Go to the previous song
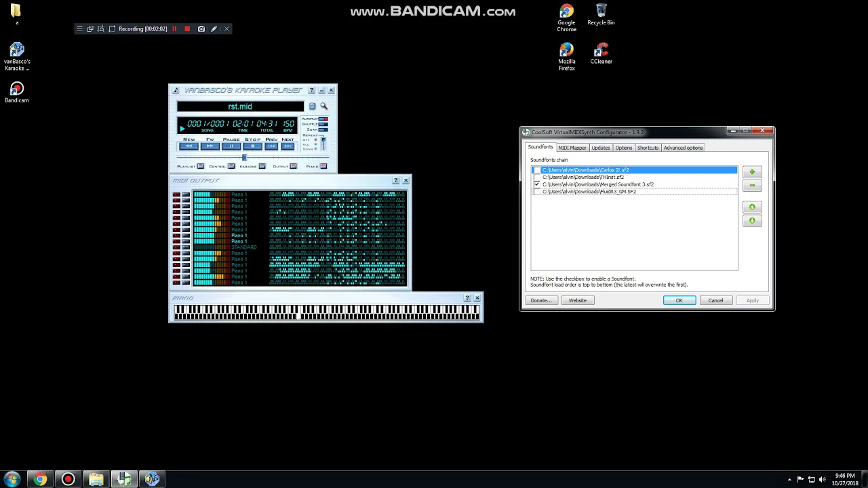Image resolution: width=868 pixels, height=488 pixels. click(x=271, y=146)
